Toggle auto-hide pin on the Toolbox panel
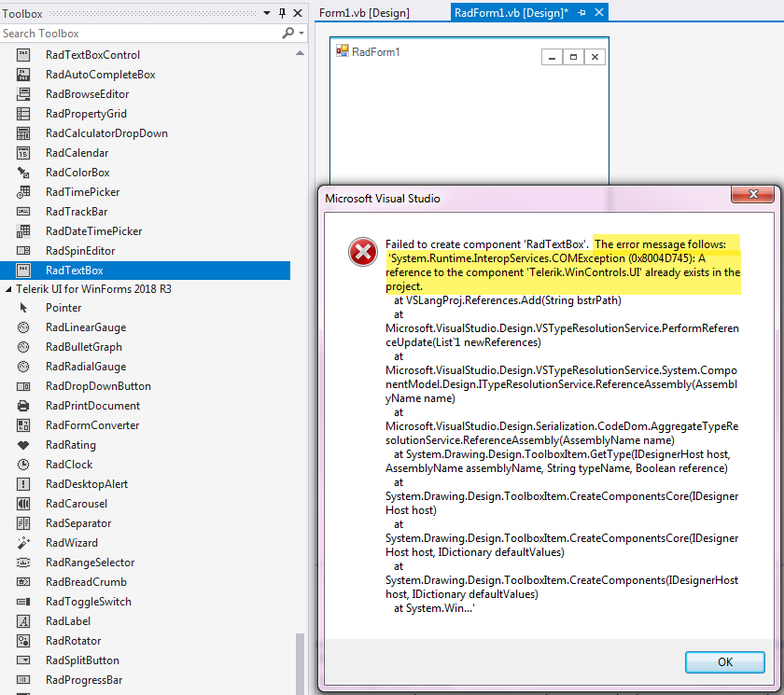 coord(282,13)
